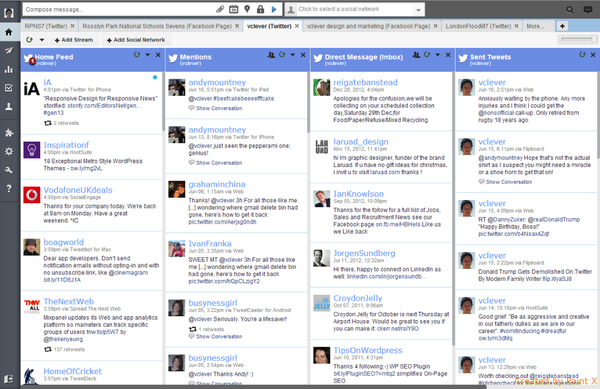Open the reigatebanstead username link

pos(365,82)
